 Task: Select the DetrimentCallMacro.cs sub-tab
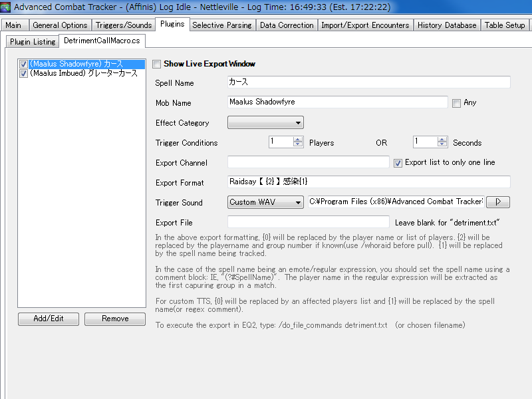pos(102,41)
